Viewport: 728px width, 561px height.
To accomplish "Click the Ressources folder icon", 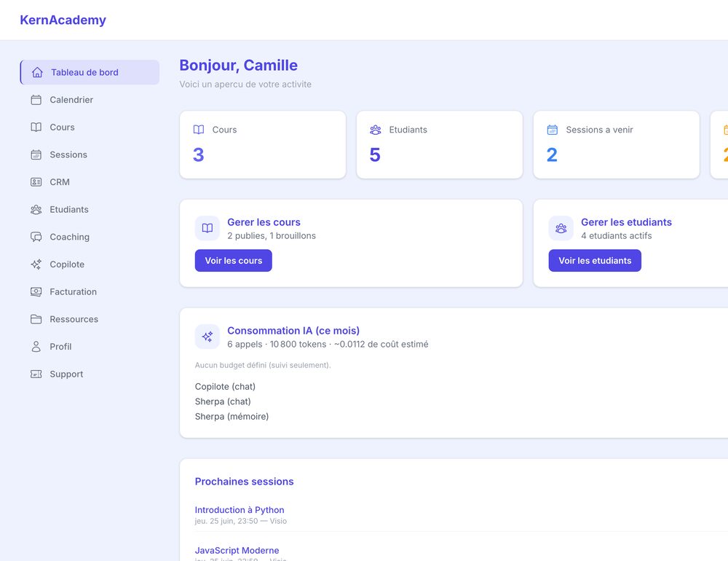I will pyautogui.click(x=36, y=319).
